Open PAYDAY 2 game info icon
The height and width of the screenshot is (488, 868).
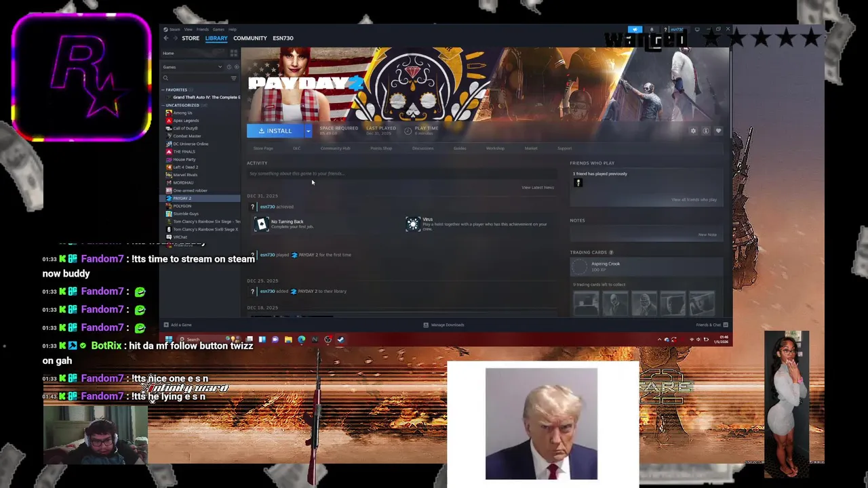[x=706, y=131]
